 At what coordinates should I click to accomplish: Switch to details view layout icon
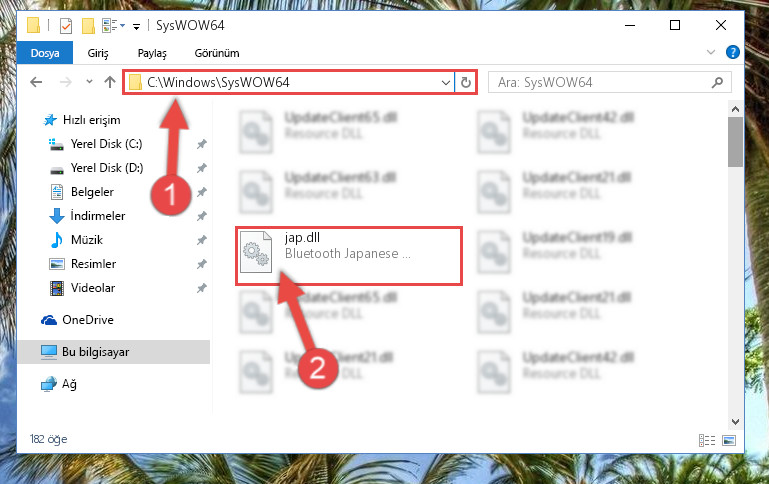[x=707, y=440]
